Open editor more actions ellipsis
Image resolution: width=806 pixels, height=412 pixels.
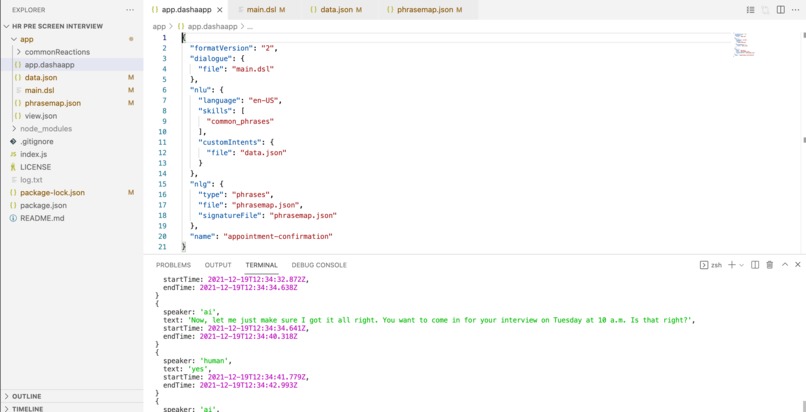(796, 10)
